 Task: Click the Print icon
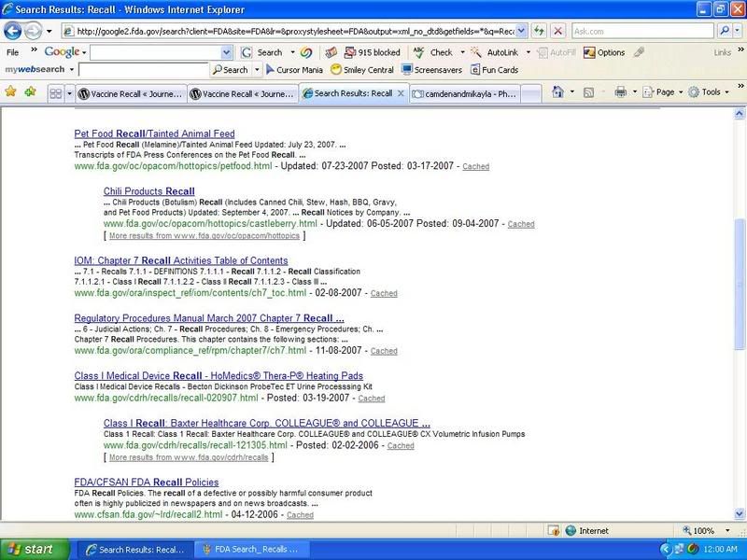coord(620,91)
